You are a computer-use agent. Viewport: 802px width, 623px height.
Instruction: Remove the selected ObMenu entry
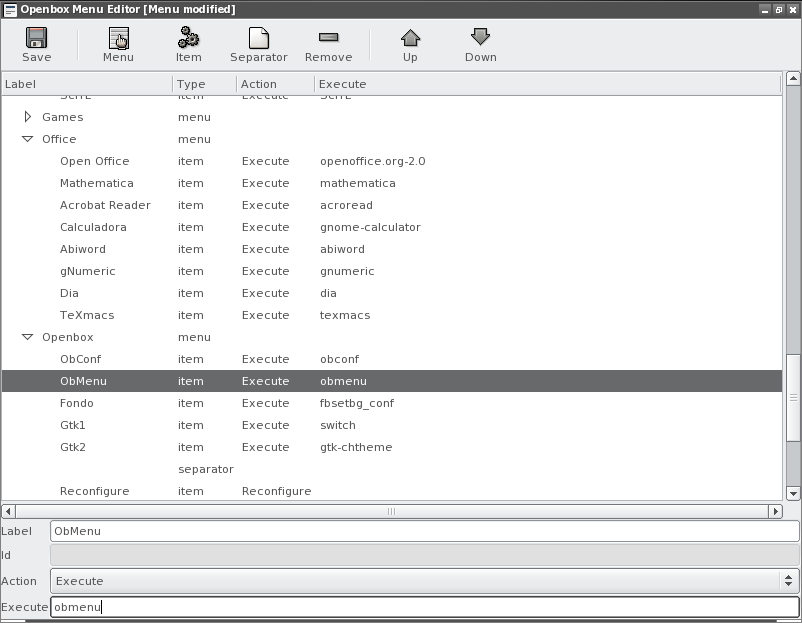[x=329, y=44]
